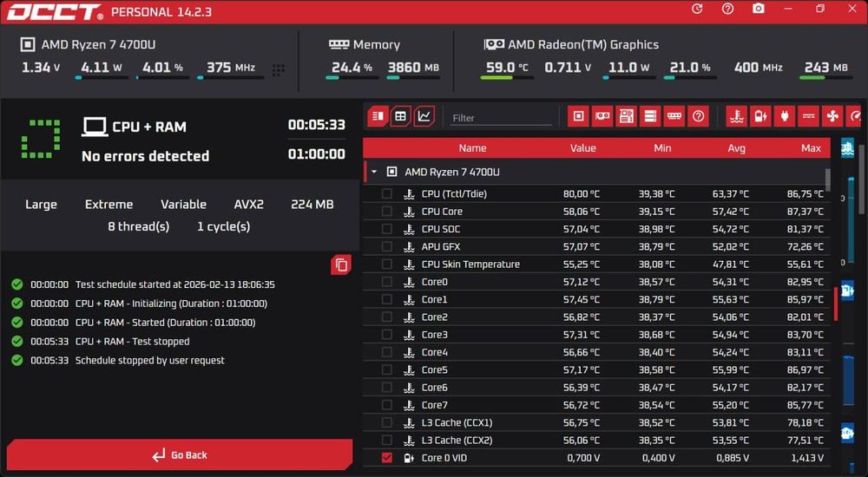The image size is (868, 477).
Task: Open the CPU core grid dots icon
Action: 279,69
